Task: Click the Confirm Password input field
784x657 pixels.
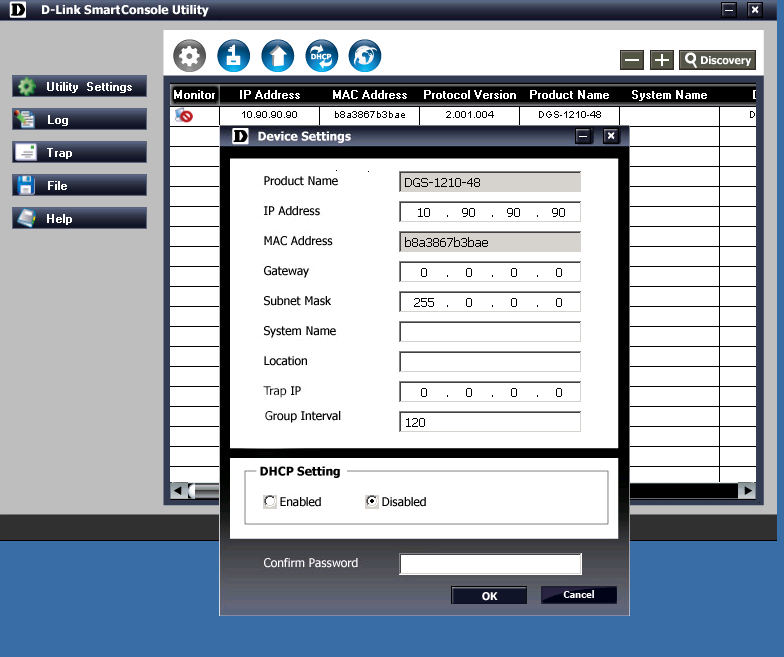Action: coord(490,564)
